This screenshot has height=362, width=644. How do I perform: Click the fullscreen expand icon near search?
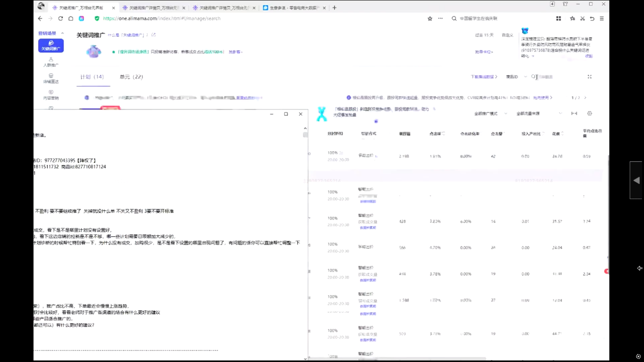(x=590, y=77)
